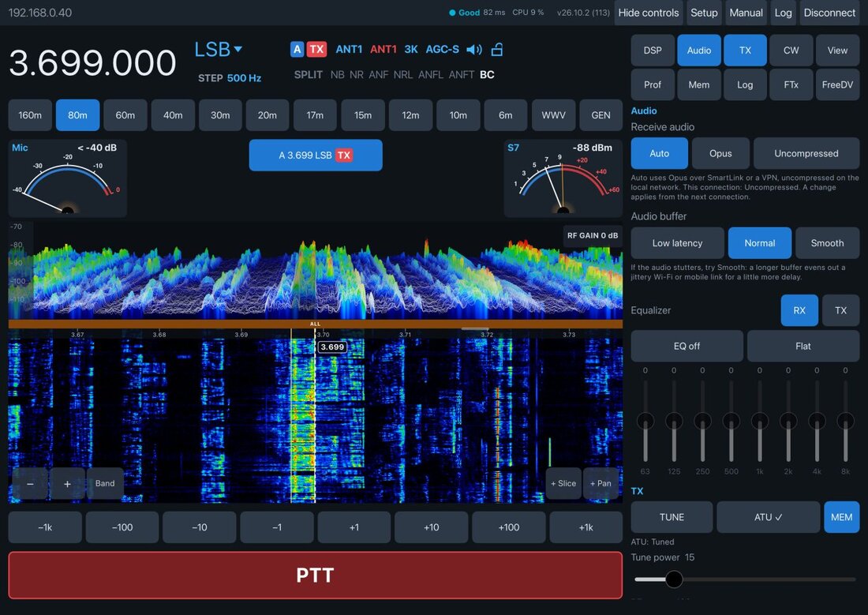Zoom in the panadapter with plus button
The image size is (868, 615).
point(67,484)
